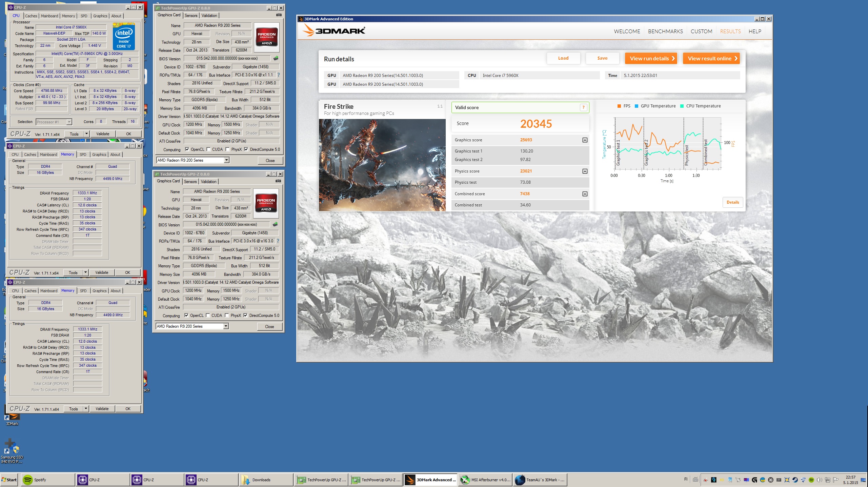Click the RivaTuner monitor '60' tray icon

coord(746,480)
